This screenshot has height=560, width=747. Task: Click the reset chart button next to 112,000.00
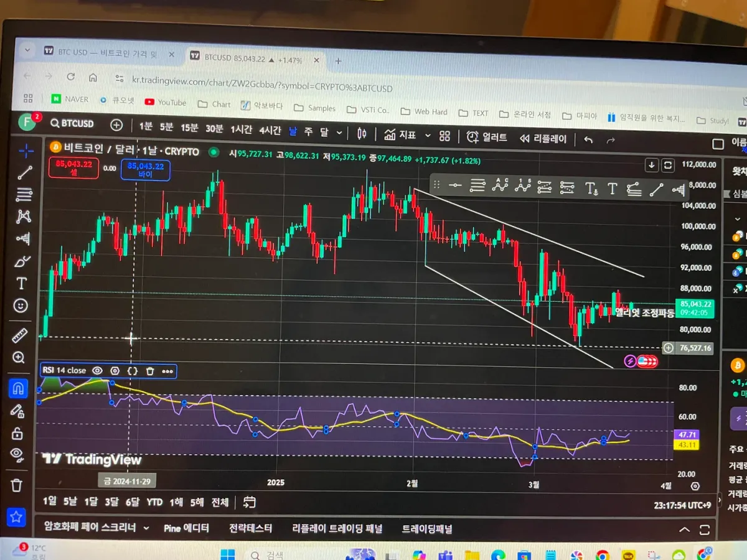(x=668, y=166)
